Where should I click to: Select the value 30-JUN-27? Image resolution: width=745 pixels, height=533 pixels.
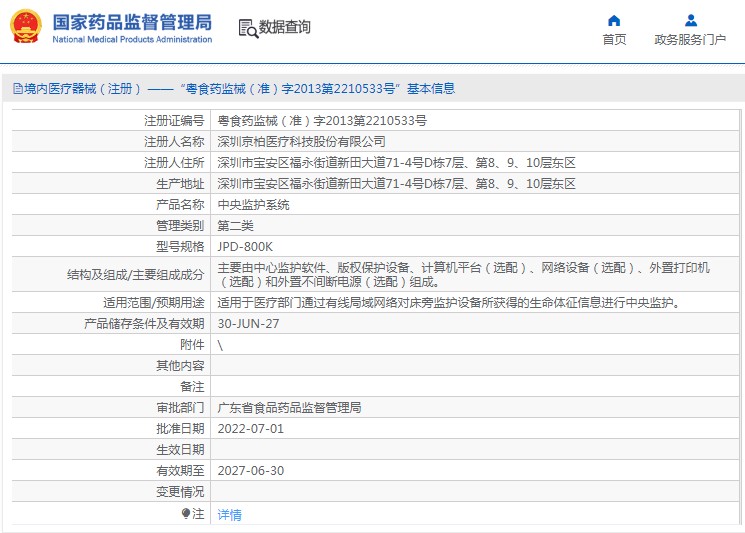[248, 324]
